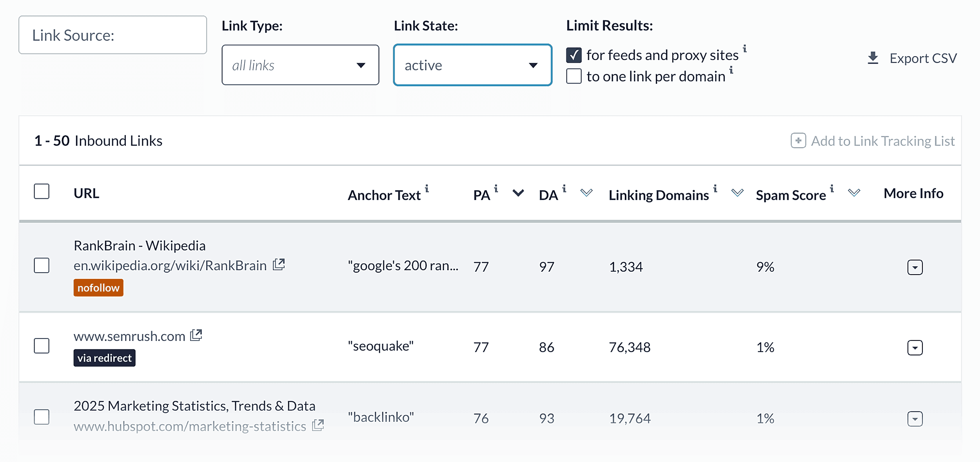Viewport: 980px width, 462px height.
Task: Sort the table by PA column
Action: 518,193
